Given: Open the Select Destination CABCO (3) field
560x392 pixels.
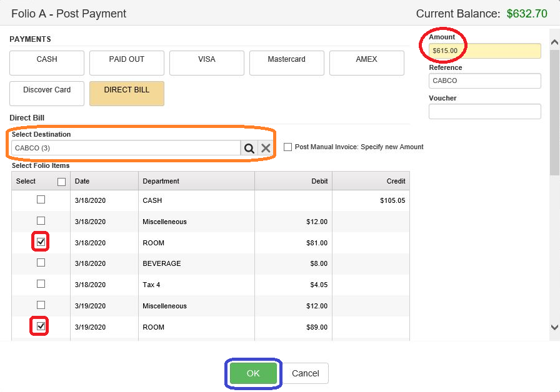Looking at the screenshot, I should pos(125,148).
